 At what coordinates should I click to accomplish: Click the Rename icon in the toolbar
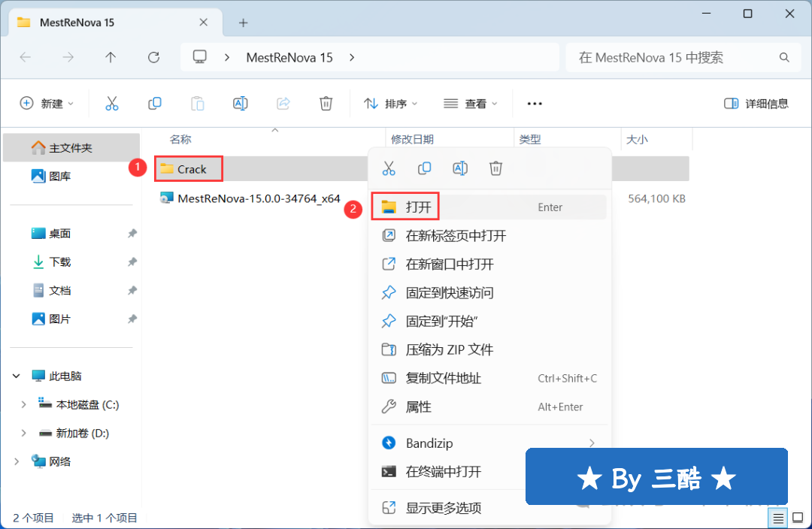coord(241,104)
